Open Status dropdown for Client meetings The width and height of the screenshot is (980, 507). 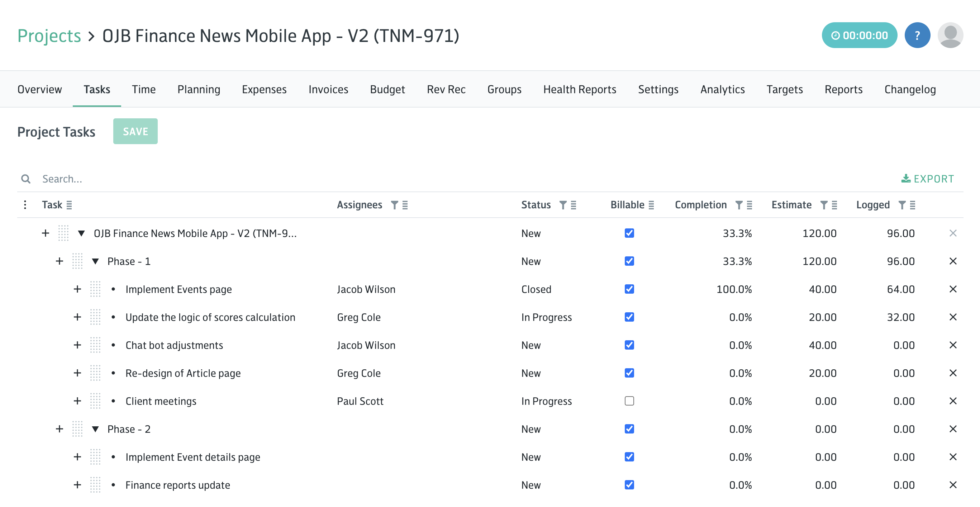546,401
